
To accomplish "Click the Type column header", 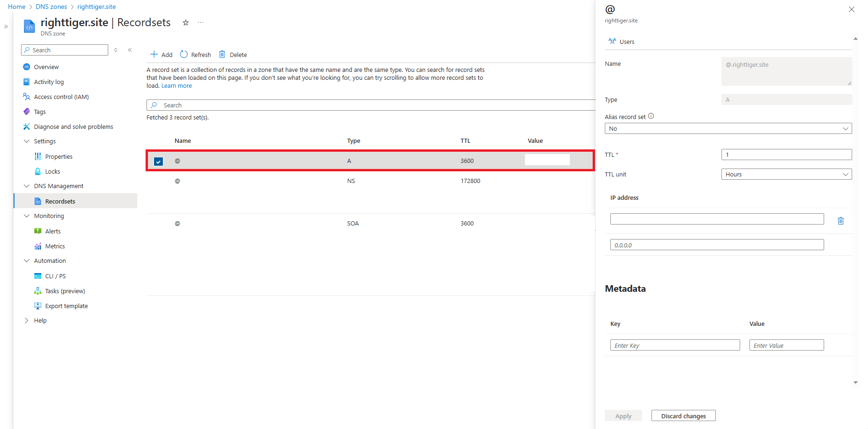I will tap(353, 141).
